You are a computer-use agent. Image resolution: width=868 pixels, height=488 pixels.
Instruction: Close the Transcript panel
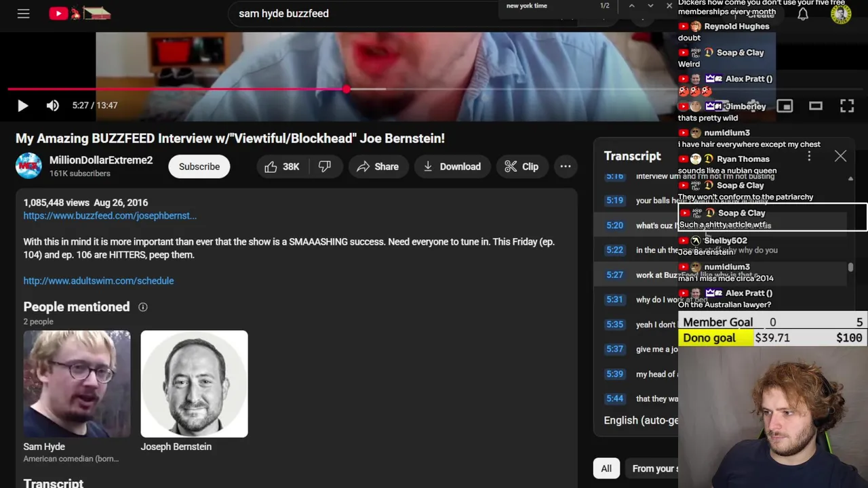840,156
